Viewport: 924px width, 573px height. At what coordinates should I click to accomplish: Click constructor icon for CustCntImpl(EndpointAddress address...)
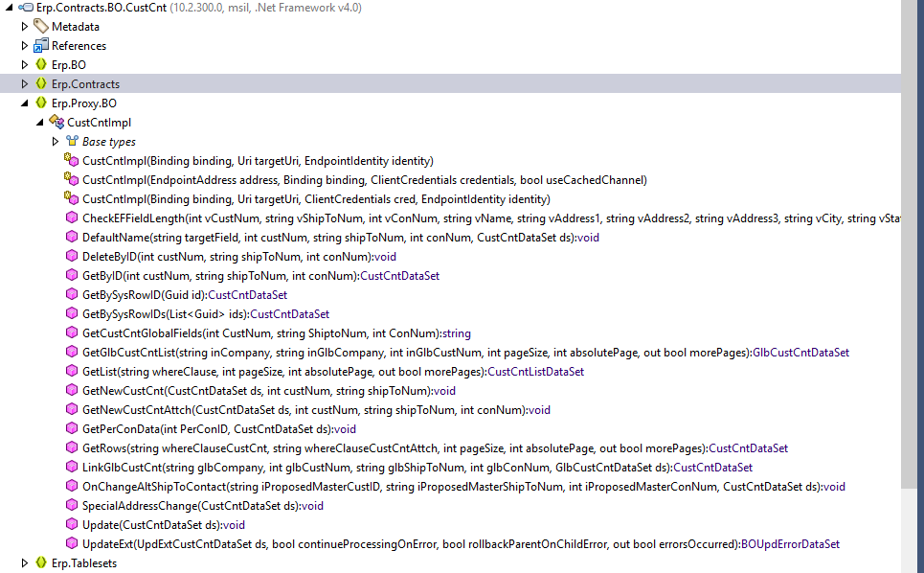71,178
